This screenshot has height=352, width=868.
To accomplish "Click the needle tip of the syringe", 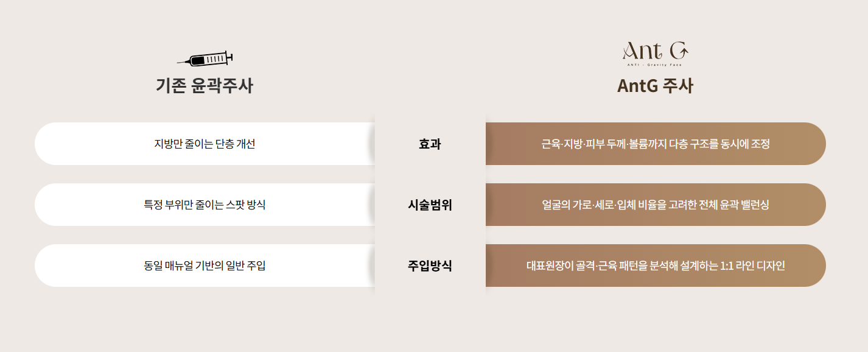I will [x=179, y=63].
